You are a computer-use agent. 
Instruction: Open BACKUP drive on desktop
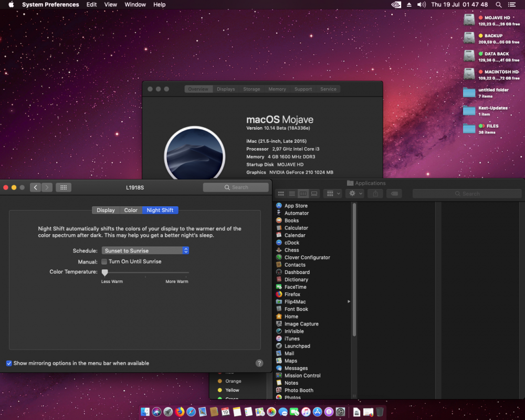(469, 38)
